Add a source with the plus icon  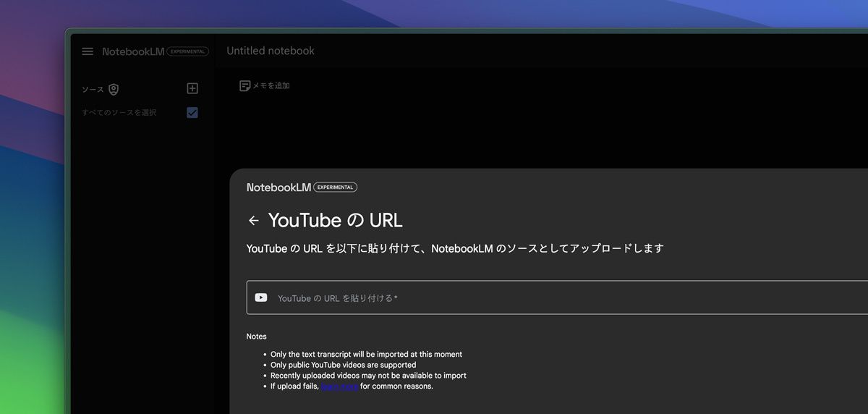(x=192, y=88)
